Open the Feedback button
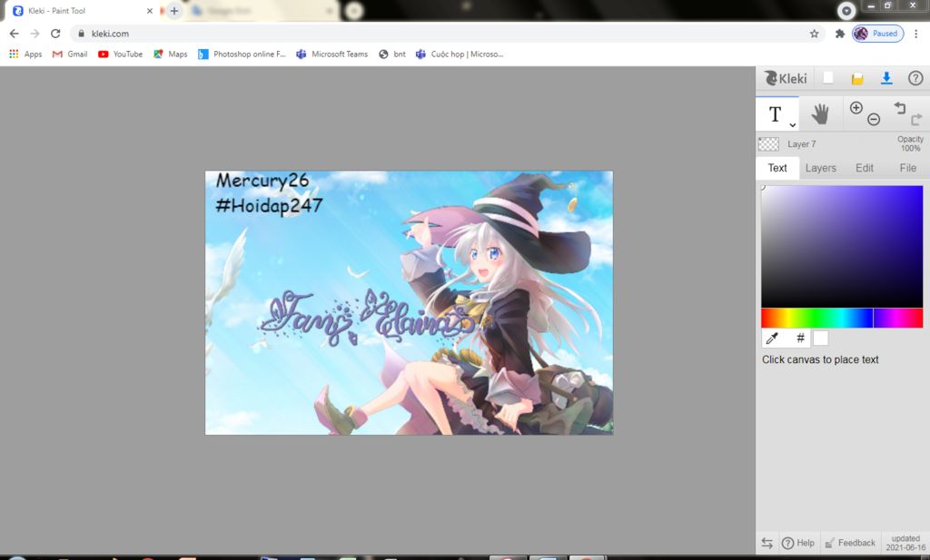Screen dimensions: 930x560 [x=850, y=543]
